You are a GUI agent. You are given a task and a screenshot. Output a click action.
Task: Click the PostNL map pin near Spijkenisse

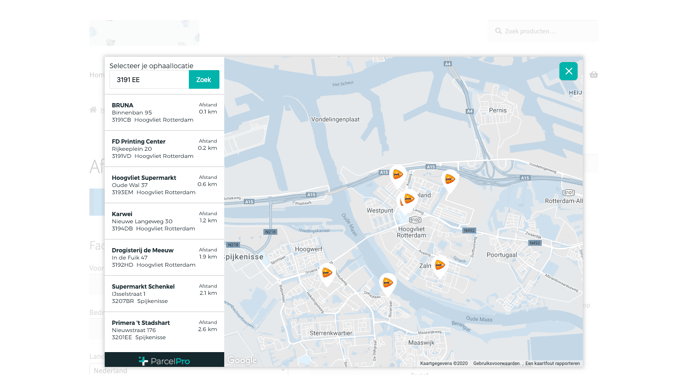[327, 274]
